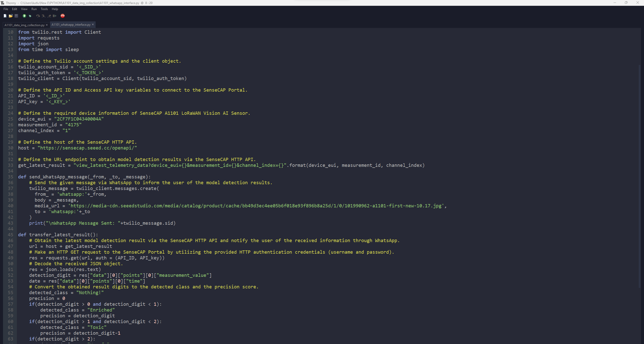
Task: Place cursor on the device_eui value
Action: click(x=79, y=119)
